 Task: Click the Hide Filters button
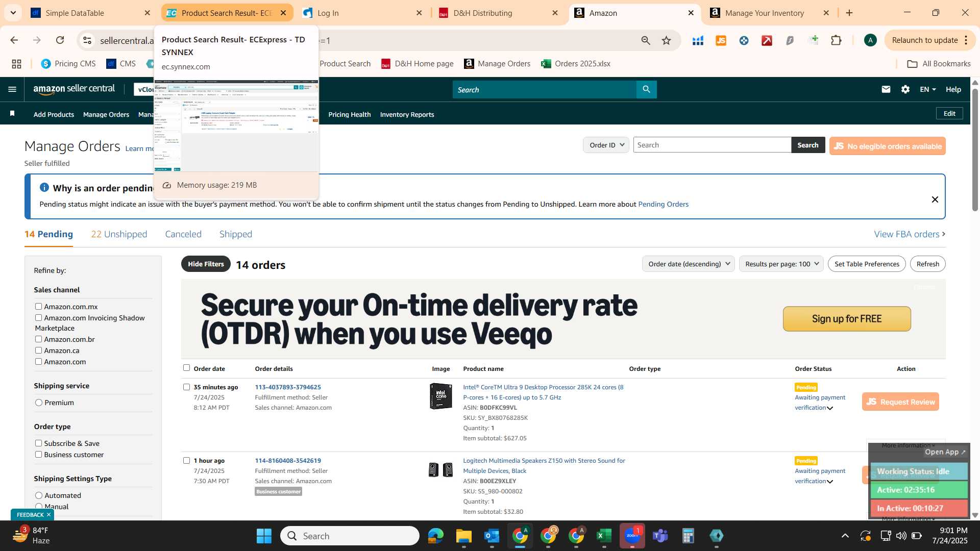pos(206,264)
